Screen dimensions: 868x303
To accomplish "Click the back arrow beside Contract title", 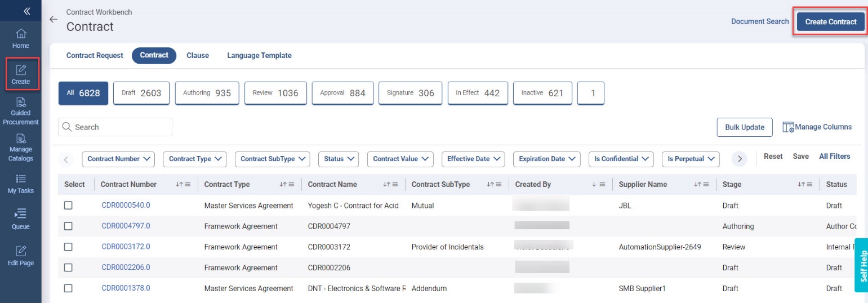I will click(54, 20).
